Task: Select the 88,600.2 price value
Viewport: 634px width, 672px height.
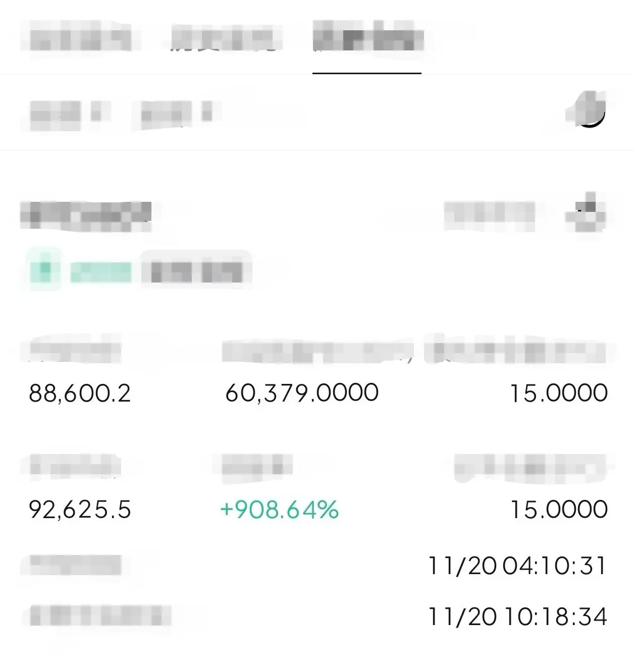Action: point(80,393)
